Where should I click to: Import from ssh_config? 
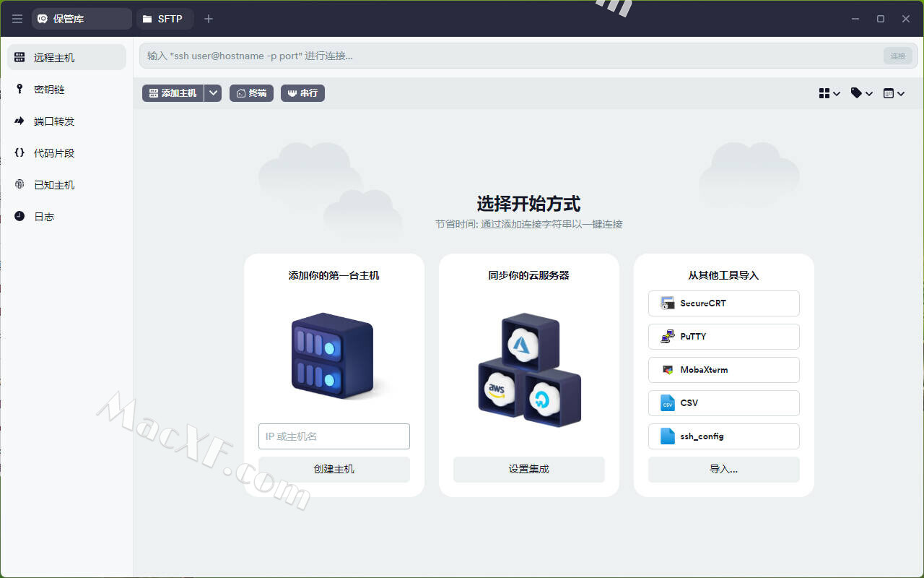pos(724,436)
